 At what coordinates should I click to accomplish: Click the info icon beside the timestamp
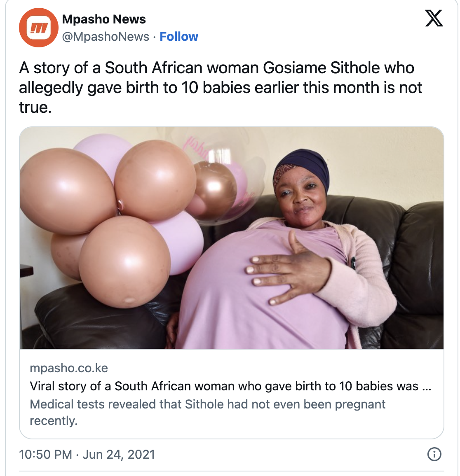(434, 454)
